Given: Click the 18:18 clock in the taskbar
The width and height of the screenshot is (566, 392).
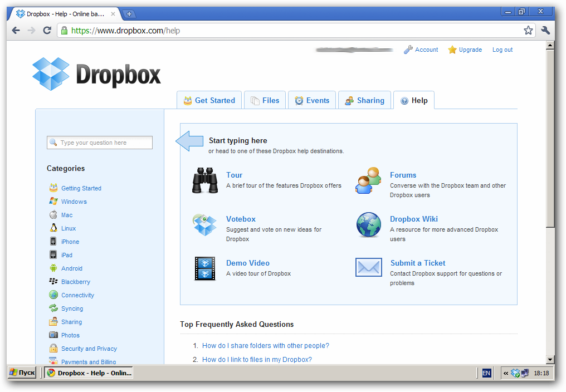Looking at the screenshot, I should (x=541, y=373).
